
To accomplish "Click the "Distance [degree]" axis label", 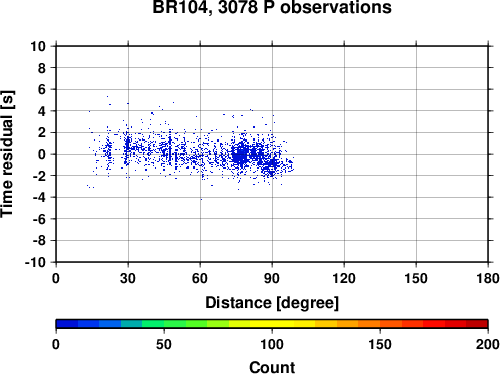I will coord(272,303).
